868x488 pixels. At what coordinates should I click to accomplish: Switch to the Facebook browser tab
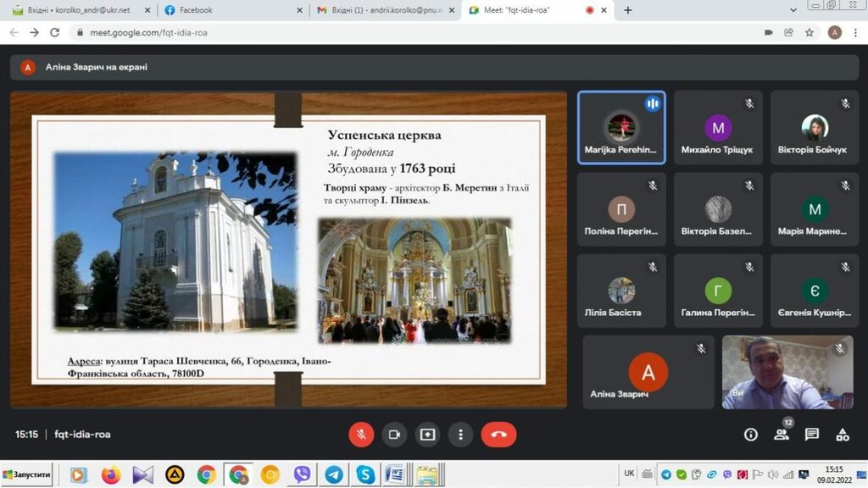229,10
